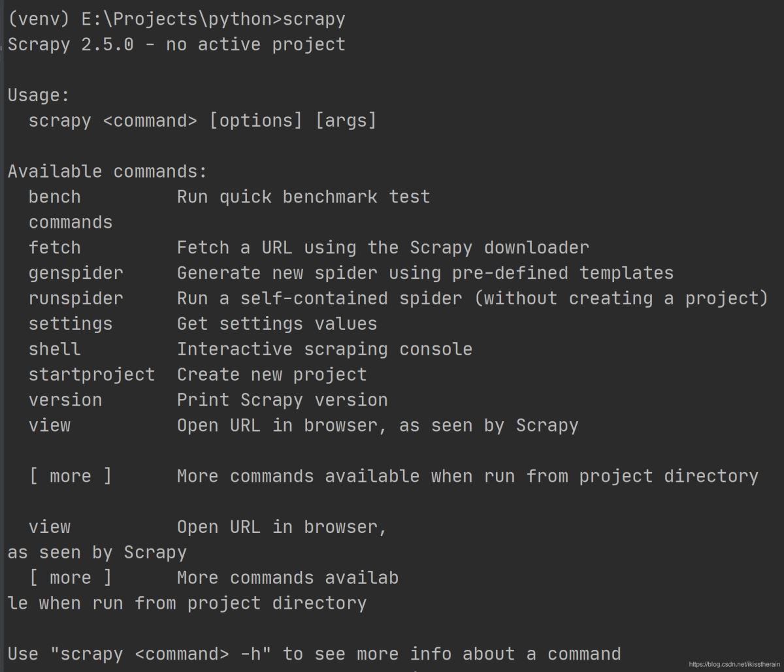Select the "Scrapy 2.5.0 - no active project" line

[176, 44]
